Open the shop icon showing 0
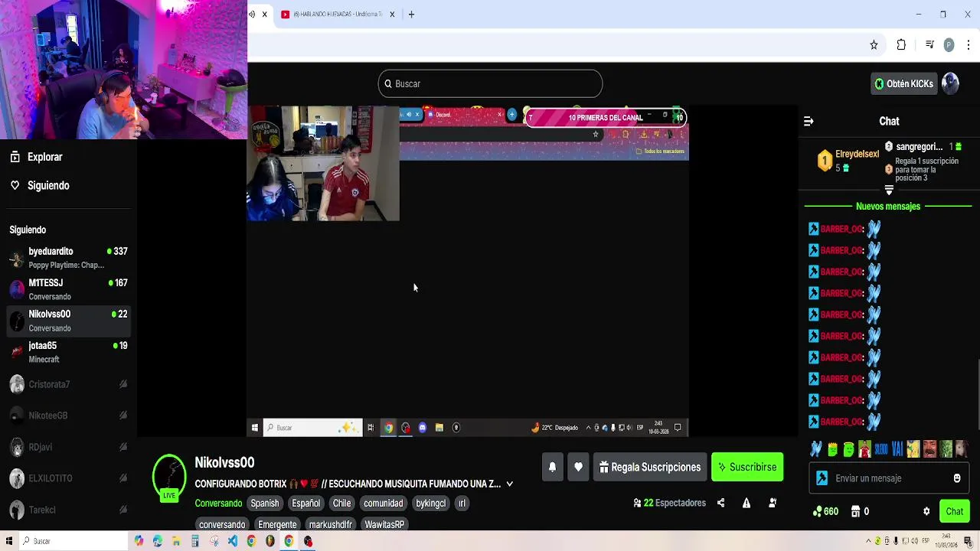This screenshot has height=551, width=980. click(x=860, y=511)
